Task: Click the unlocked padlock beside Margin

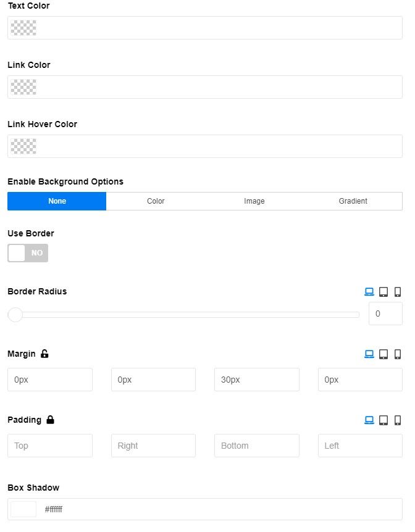Action: (x=44, y=354)
